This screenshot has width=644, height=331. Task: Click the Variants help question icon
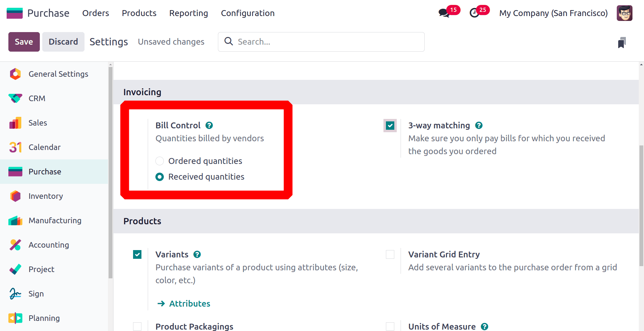pyautogui.click(x=197, y=254)
